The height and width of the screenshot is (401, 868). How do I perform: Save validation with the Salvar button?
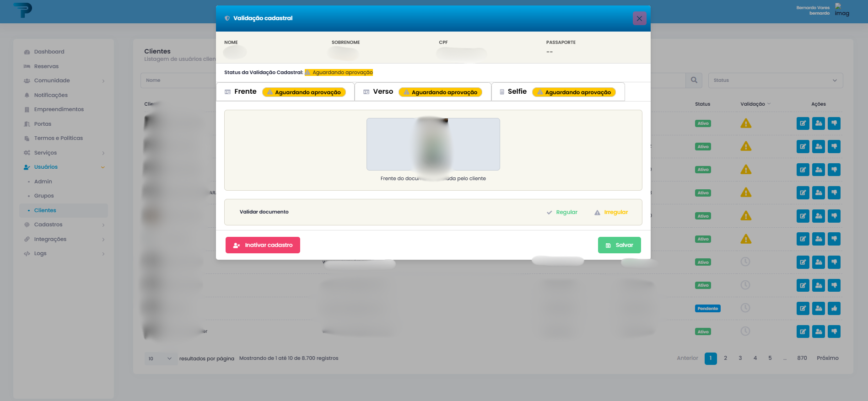click(619, 245)
